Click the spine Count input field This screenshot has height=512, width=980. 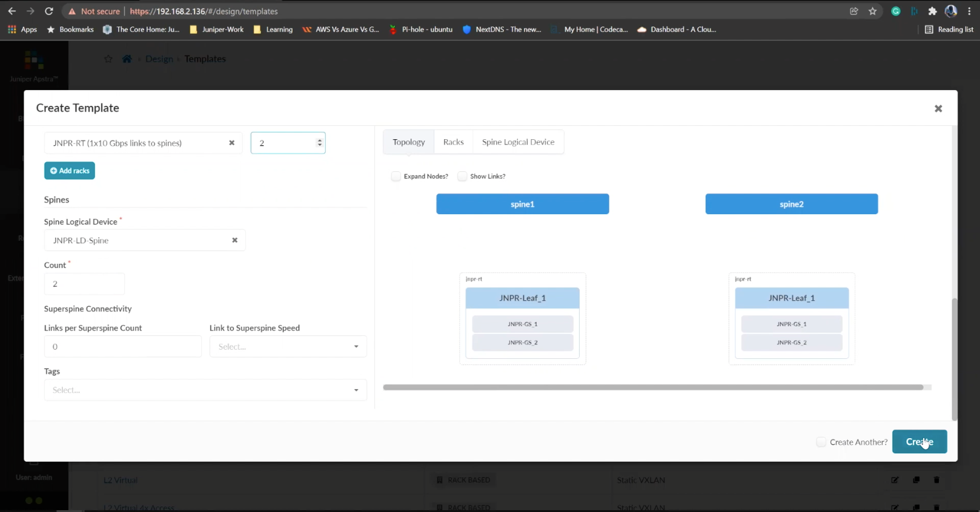coord(84,284)
